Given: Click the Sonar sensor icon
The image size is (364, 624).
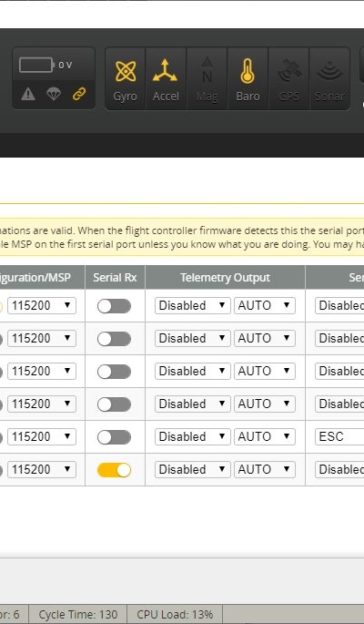Looking at the screenshot, I should click(329, 72).
